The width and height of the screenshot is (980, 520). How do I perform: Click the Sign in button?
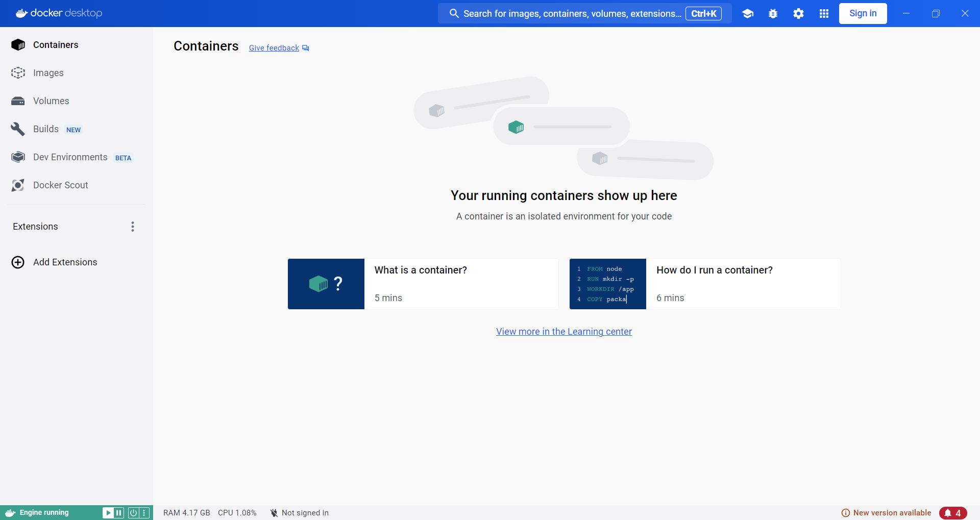[x=863, y=13]
